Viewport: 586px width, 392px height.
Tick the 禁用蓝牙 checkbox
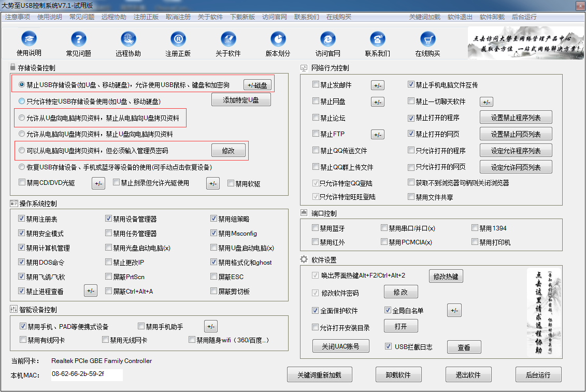[x=316, y=228]
